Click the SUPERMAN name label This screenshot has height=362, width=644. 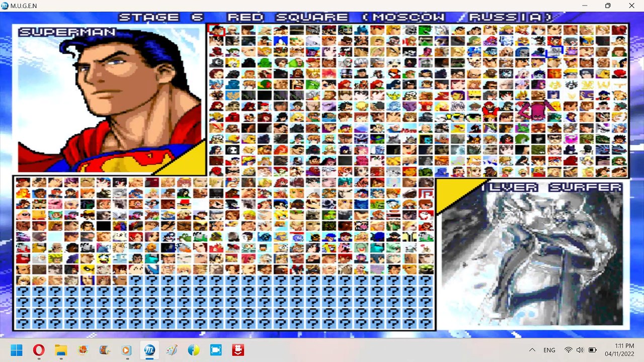pyautogui.click(x=67, y=32)
